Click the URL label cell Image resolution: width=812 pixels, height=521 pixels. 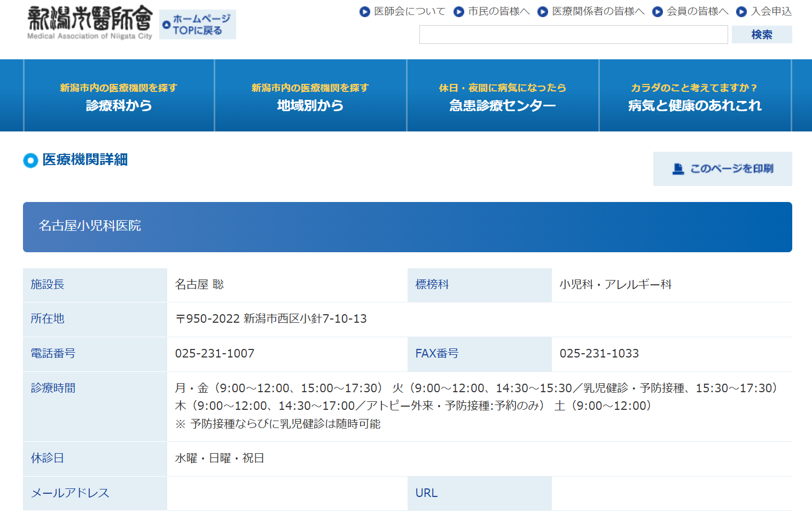[480, 493]
